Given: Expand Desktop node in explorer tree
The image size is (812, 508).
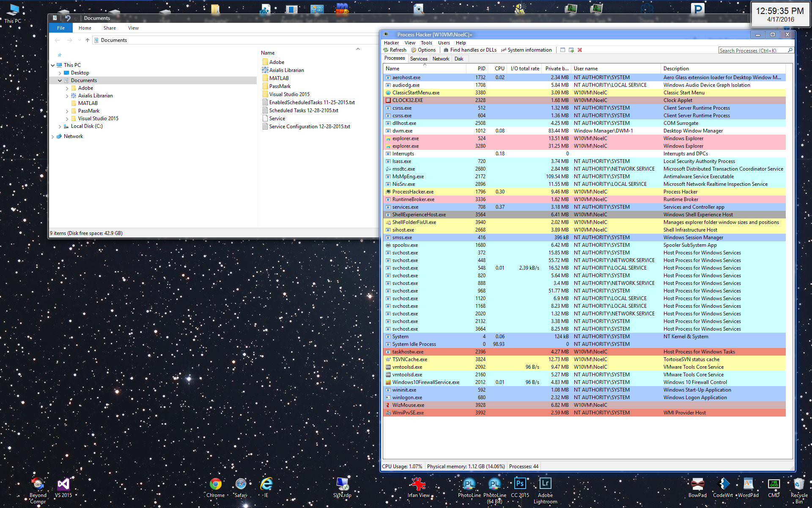Looking at the screenshot, I should pos(60,73).
